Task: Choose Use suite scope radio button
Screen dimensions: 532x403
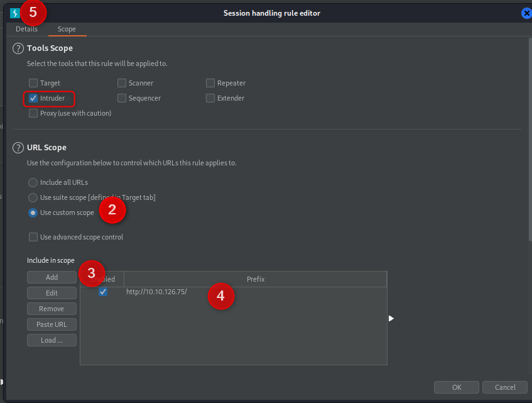Action: pos(33,197)
